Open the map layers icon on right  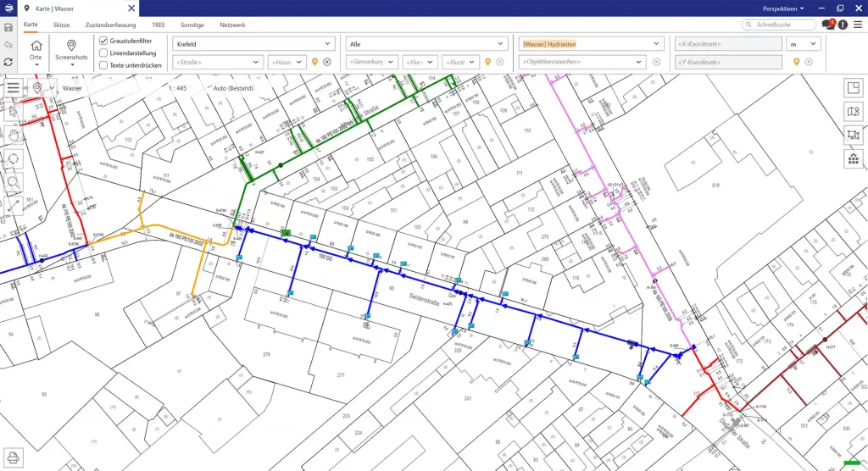(853, 112)
